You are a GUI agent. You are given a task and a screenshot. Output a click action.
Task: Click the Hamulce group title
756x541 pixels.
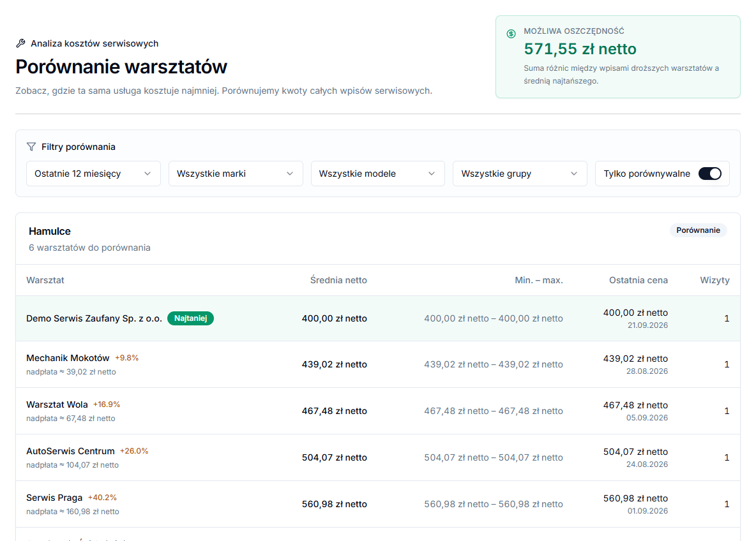click(x=50, y=231)
